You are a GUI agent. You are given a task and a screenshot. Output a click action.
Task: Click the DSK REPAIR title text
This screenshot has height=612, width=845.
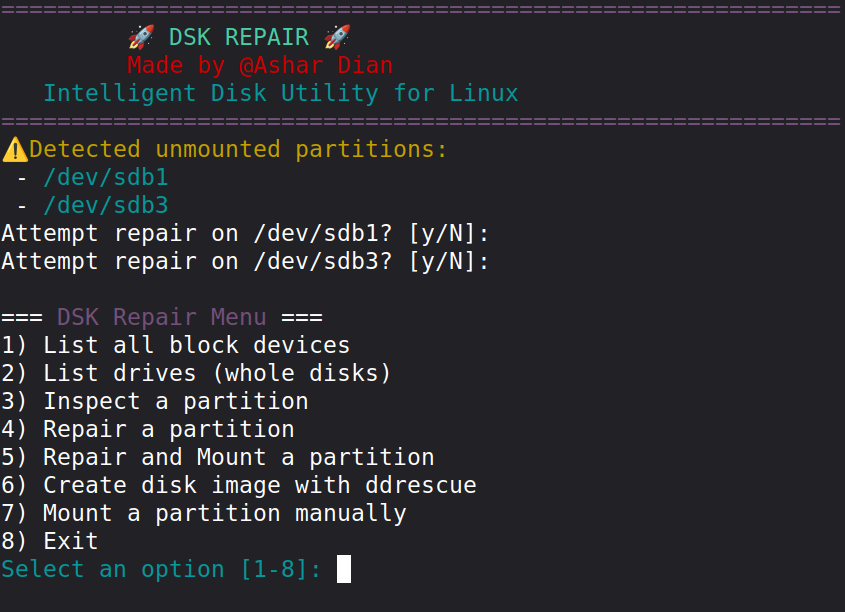pyautogui.click(x=239, y=37)
